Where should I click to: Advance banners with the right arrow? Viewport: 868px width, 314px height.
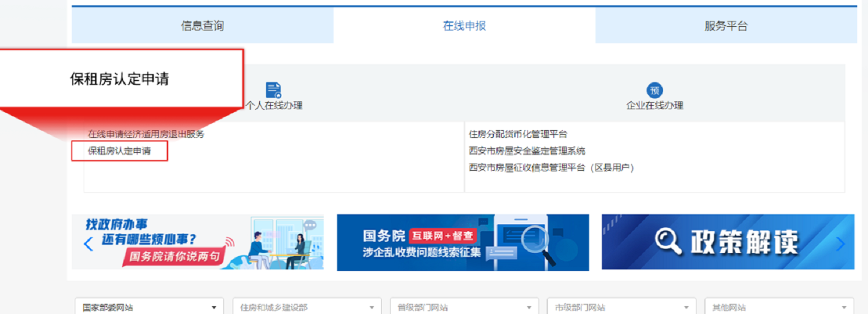pyautogui.click(x=841, y=244)
